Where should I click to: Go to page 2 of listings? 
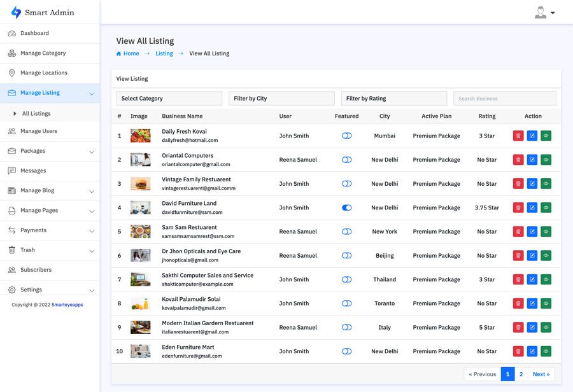coord(521,374)
